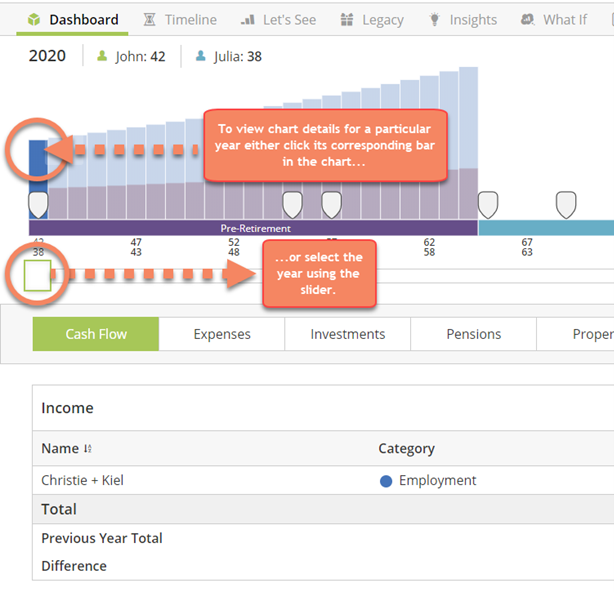Click the Dashboard cube icon

34,20
